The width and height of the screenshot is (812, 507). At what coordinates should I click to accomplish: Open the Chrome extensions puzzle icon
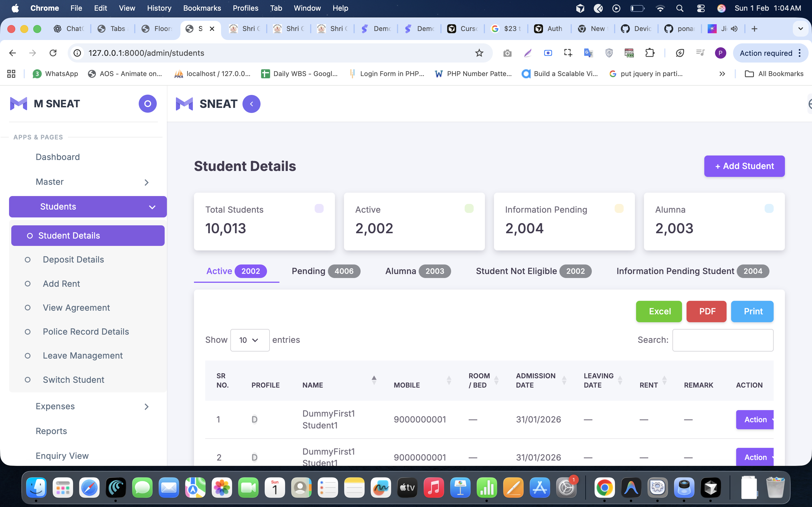click(650, 53)
